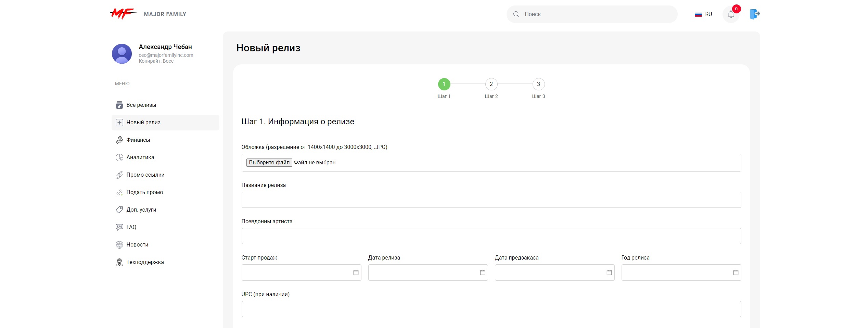Open calendar icon for Дата предзаказа
The width and height of the screenshot is (868, 328).
click(x=609, y=273)
